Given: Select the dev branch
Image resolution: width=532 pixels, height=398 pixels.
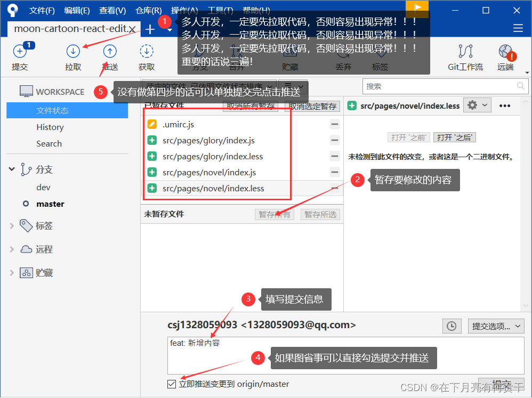Looking at the screenshot, I should pos(43,188).
